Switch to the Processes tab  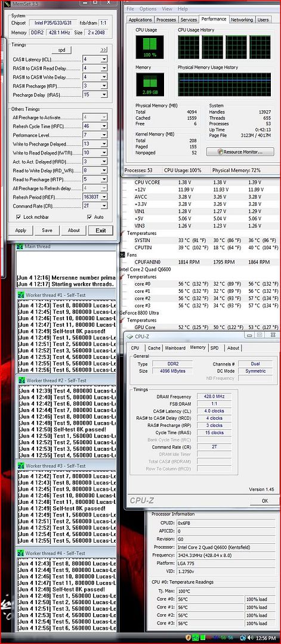(x=166, y=20)
